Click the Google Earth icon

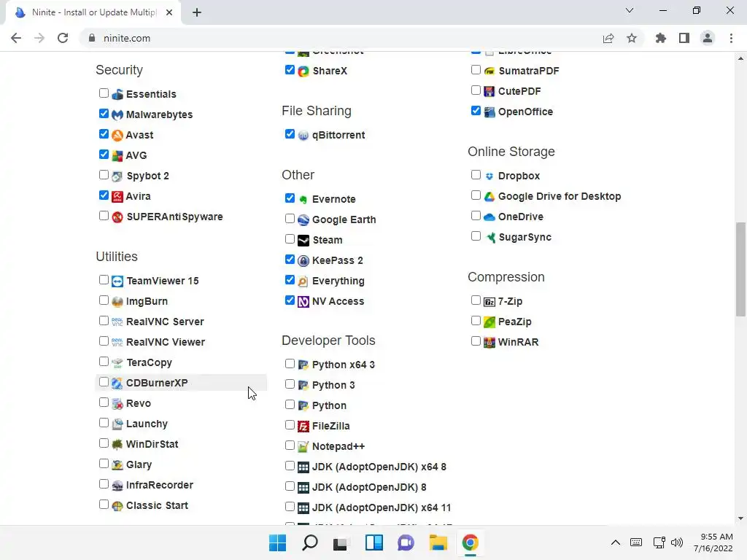point(303,219)
